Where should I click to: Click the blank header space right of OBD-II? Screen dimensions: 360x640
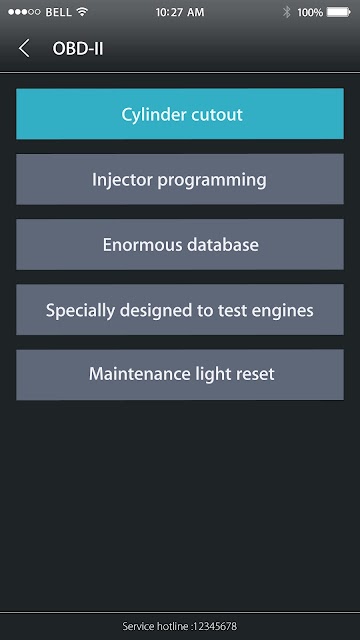tap(231, 49)
